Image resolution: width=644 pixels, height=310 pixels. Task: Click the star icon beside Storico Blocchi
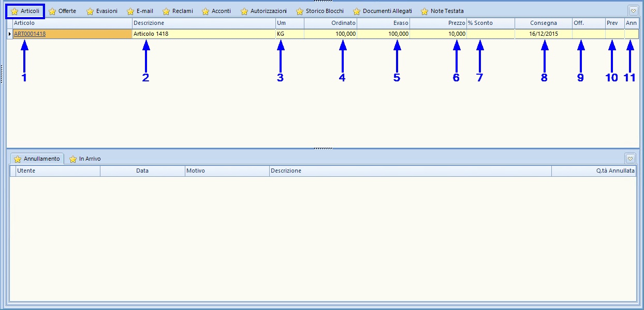[x=300, y=11]
